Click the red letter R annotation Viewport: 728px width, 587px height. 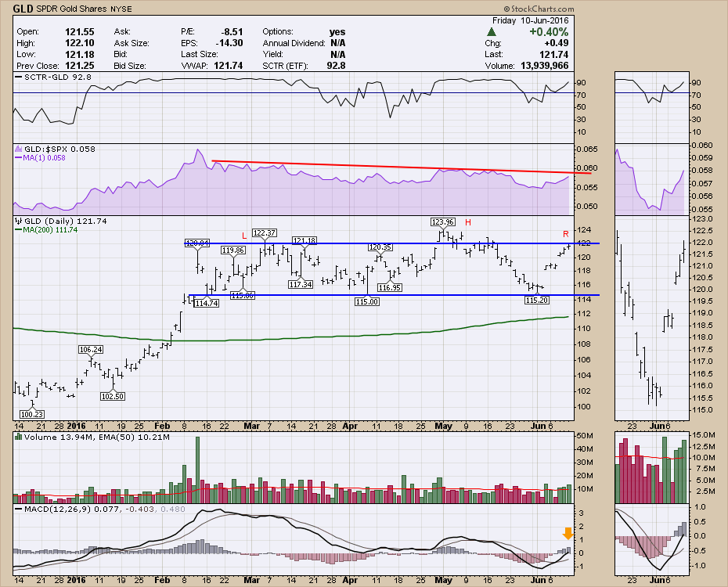pyautogui.click(x=566, y=234)
